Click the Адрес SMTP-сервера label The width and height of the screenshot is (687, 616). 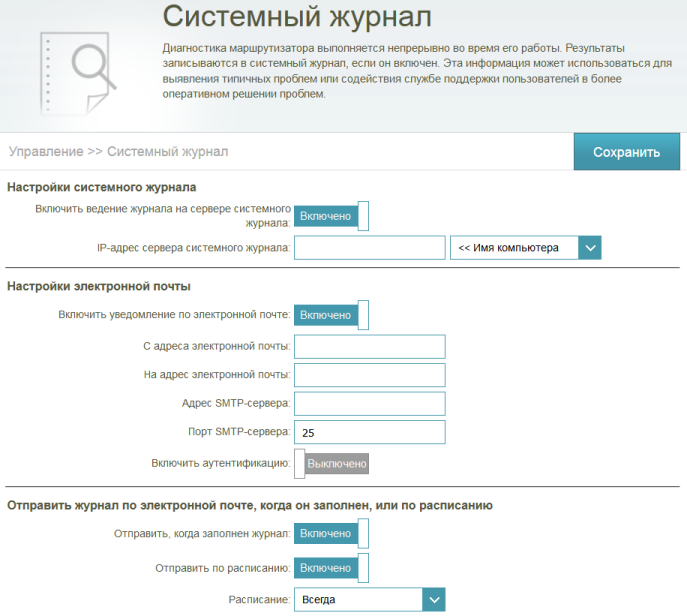[236, 403]
